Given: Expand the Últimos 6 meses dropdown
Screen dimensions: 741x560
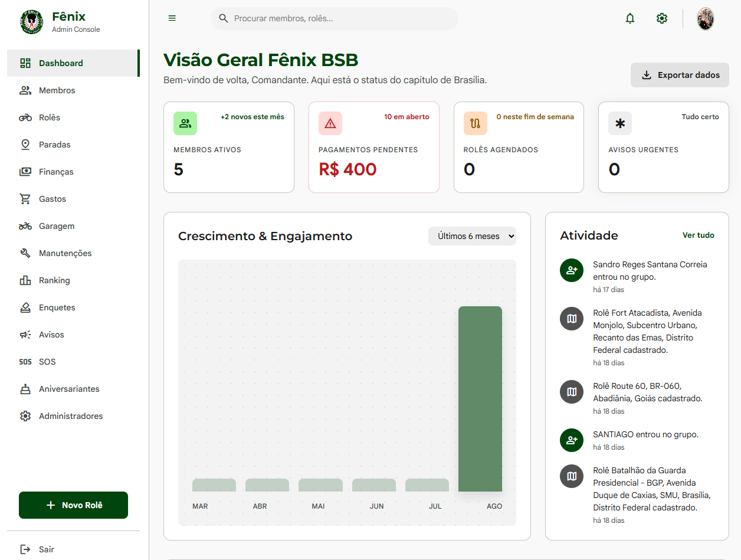Looking at the screenshot, I should [x=472, y=236].
